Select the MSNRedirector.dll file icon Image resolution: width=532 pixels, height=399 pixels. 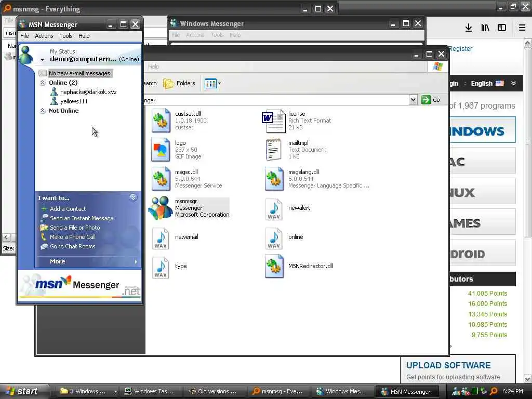tap(274, 267)
